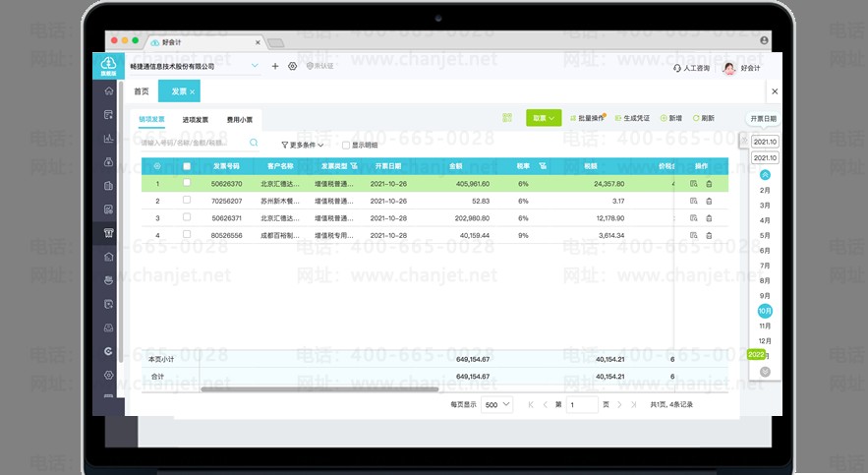Open the 500 per-page dropdown
868x475 pixels.
(x=496, y=405)
